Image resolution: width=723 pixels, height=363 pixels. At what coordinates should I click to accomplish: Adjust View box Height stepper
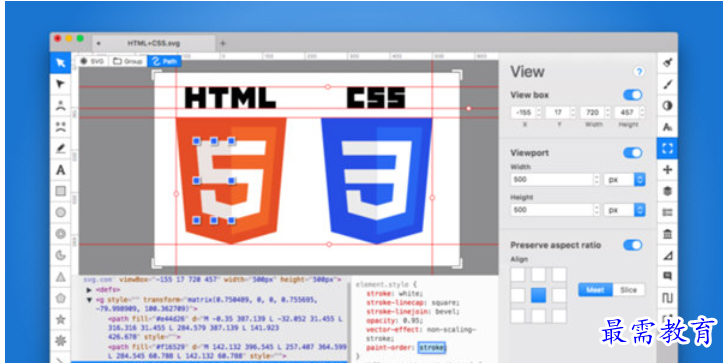(x=642, y=112)
